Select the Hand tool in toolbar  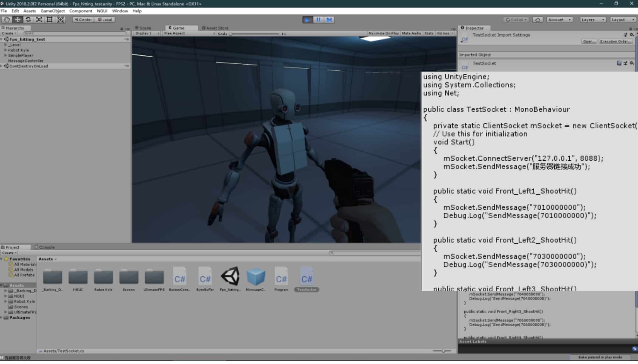coord(7,20)
